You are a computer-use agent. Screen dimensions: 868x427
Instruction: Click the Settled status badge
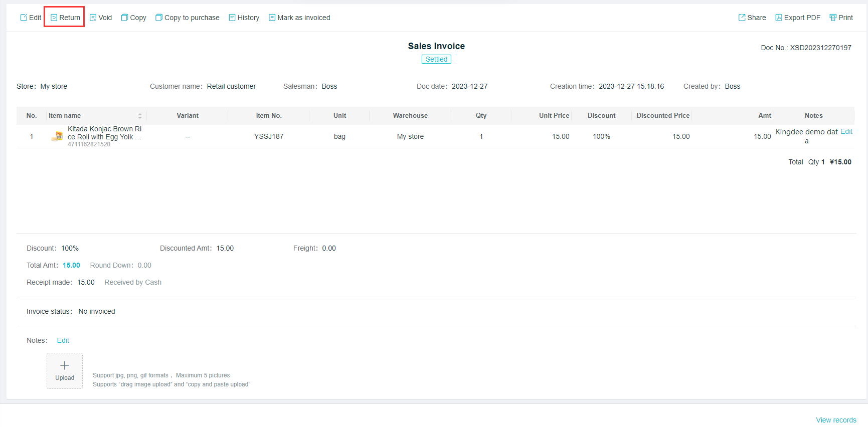[x=436, y=59]
